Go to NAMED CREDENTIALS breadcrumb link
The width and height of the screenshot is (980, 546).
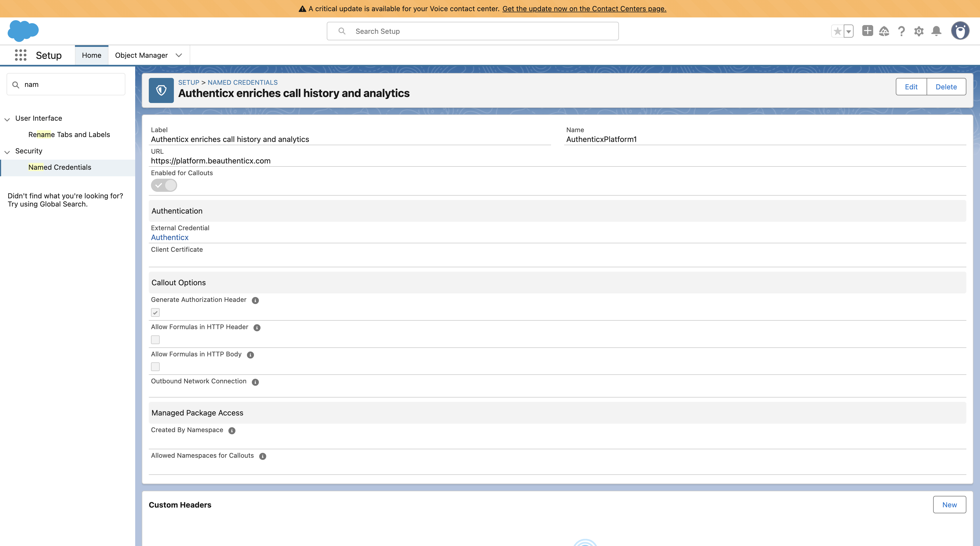(x=243, y=83)
